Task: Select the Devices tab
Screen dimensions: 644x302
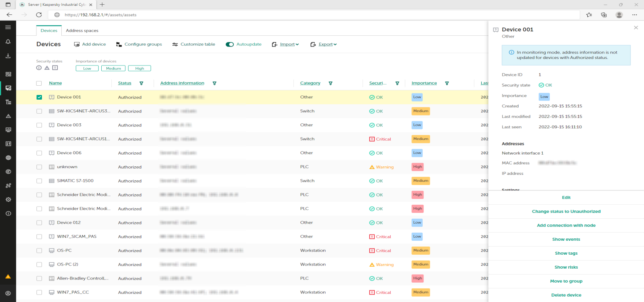Action: [x=49, y=31]
